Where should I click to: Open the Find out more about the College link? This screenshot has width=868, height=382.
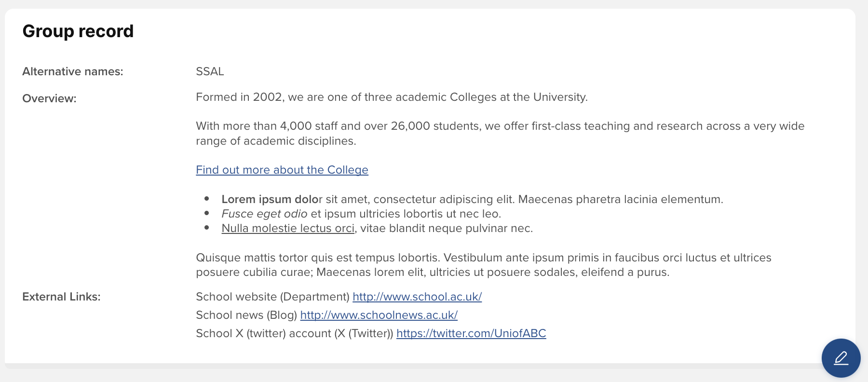(282, 170)
